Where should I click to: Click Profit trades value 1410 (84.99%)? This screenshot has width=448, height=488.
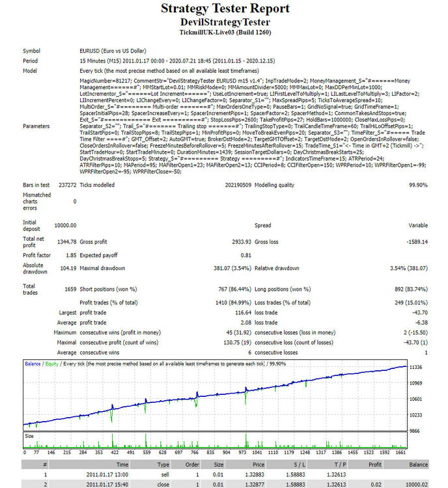233,303
